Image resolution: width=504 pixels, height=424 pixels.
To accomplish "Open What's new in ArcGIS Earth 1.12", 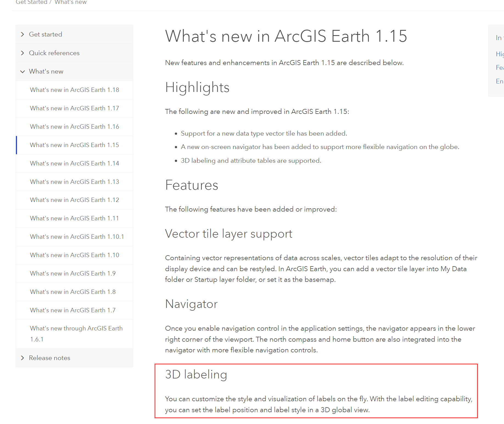I will pyautogui.click(x=74, y=200).
